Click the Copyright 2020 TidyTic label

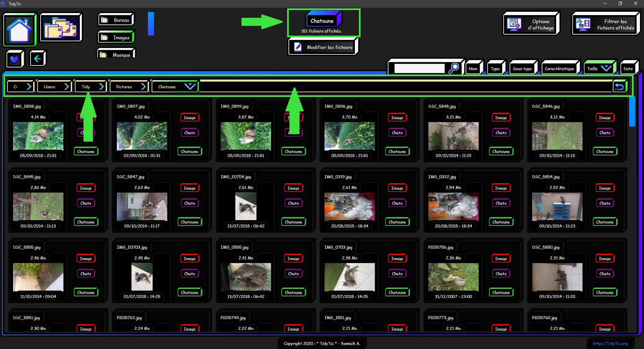[322, 343]
